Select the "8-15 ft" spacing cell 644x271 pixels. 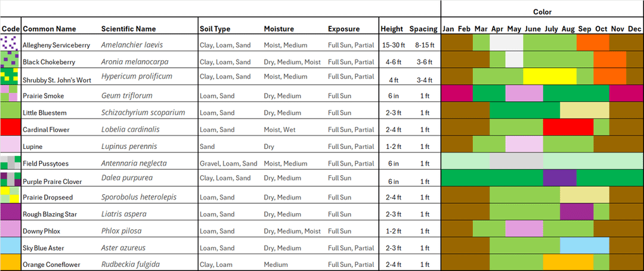[x=424, y=45]
